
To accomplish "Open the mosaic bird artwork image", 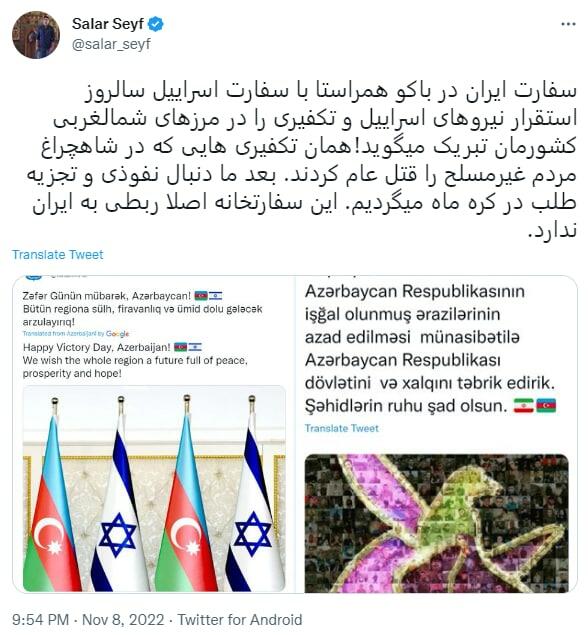I will 437,523.
